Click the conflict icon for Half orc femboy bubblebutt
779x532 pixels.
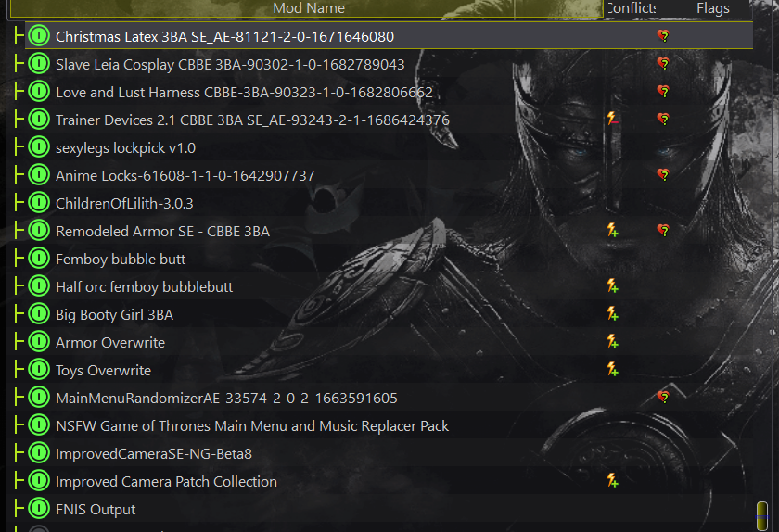[612, 285]
